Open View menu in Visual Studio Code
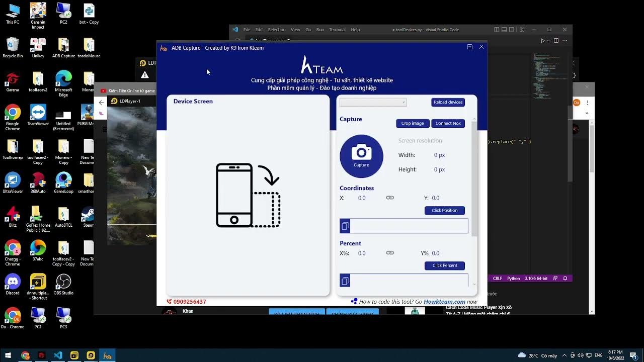 295,30
